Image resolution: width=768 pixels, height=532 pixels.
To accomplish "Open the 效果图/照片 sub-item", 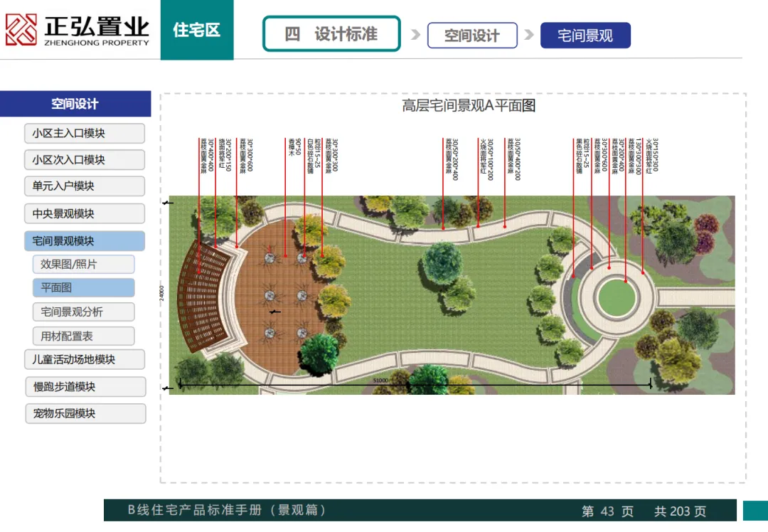I will 84,264.
